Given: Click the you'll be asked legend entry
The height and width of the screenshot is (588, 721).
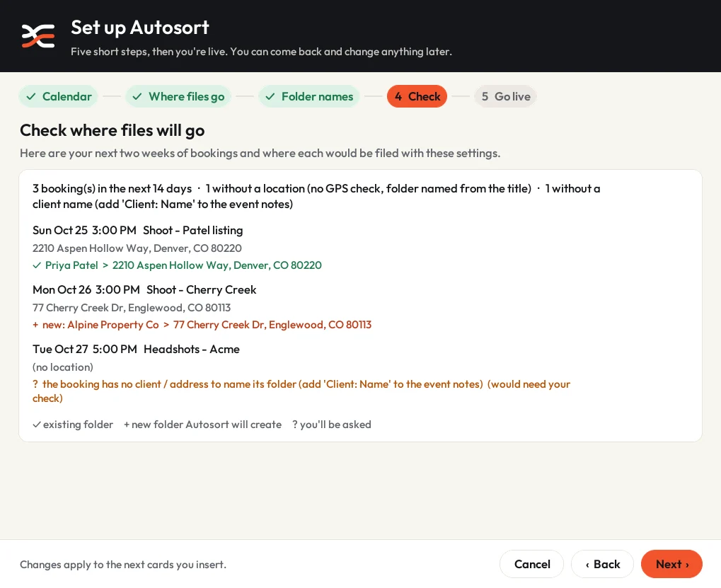Looking at the screenshot, I should 332,425.
